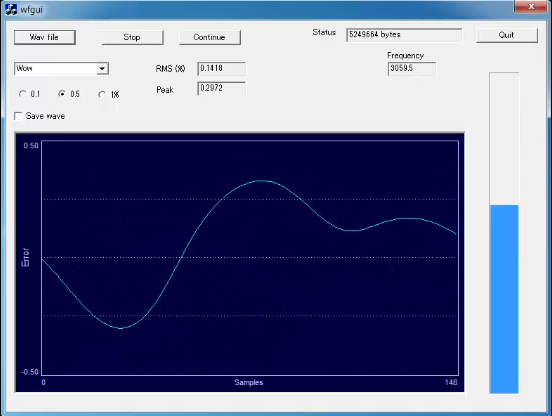The width and height of the screenshot is (552, 416).
Task: Select the 0.5 scale radio button
Action: tap(62, 94)
